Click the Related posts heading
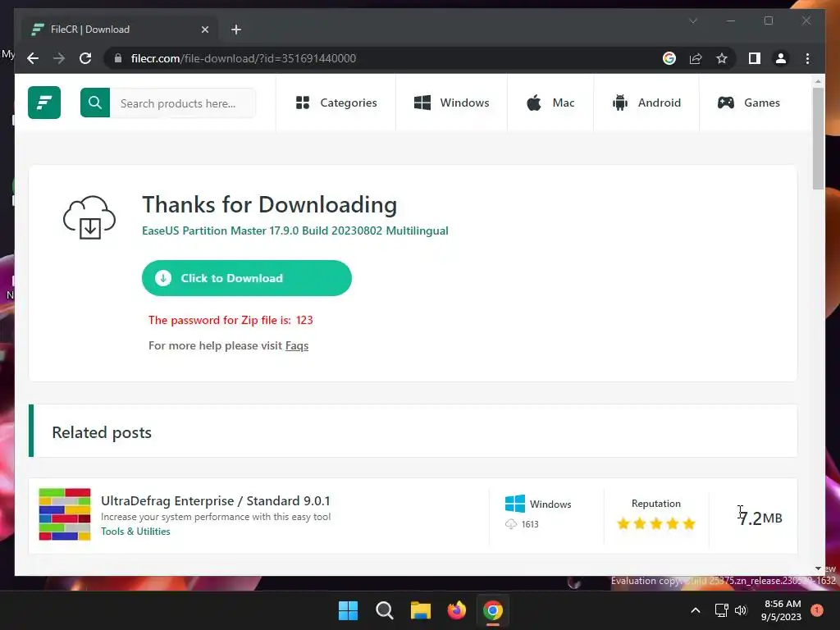The width and height of the screenshot is (840, 630). [102, 432]
